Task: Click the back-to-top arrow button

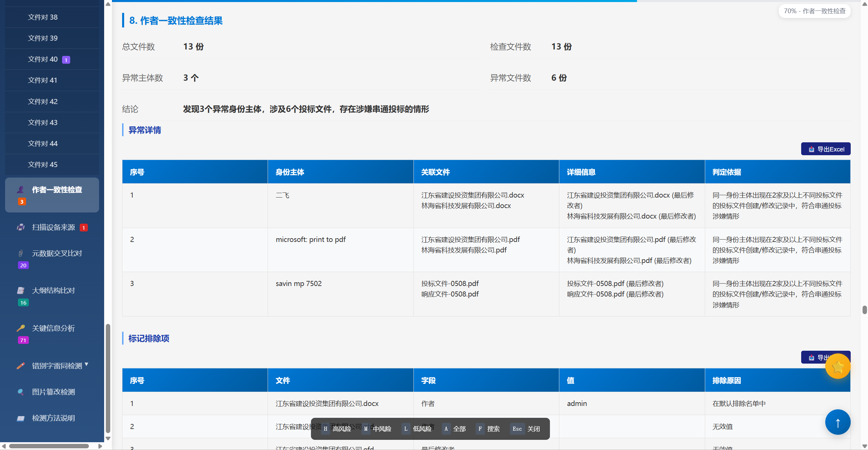Action: tap(838, 422)
